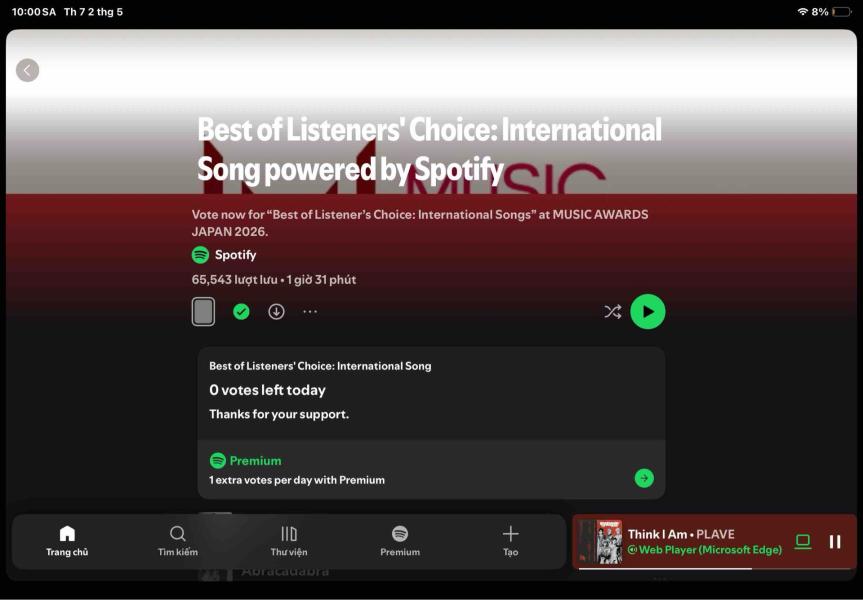Image resolution: width=863 pixels, height=600 pixels.
Task: Toggle the saved-to-library green checkmark
Action: click(x=241, y=312)
